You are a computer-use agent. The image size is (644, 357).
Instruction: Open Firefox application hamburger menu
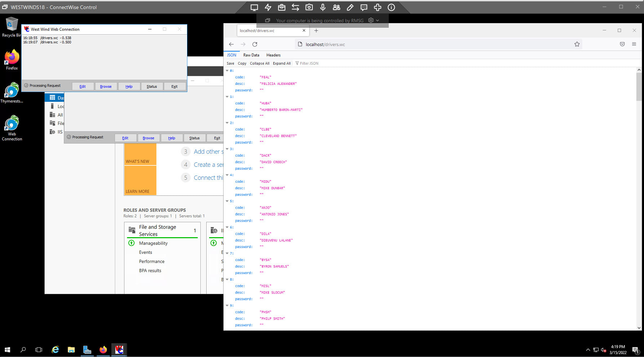click(634, 44)
